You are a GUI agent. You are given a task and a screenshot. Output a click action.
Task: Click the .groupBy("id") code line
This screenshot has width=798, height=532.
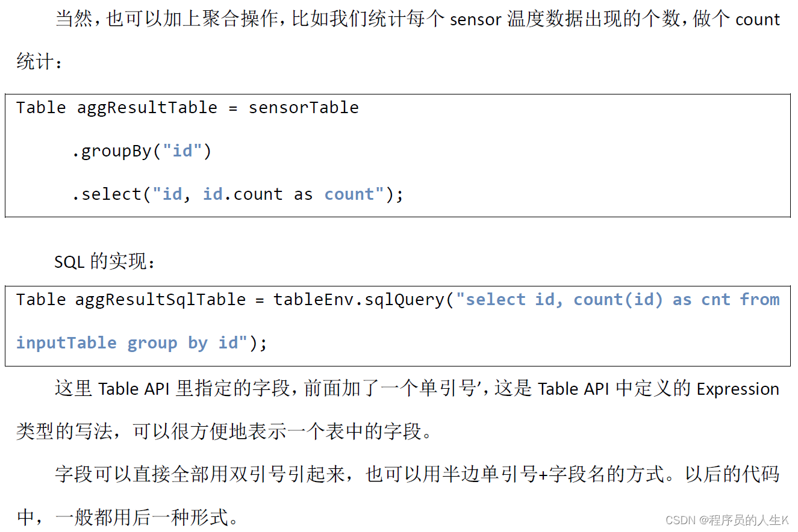pyautogui.click(x=142, y=151)
